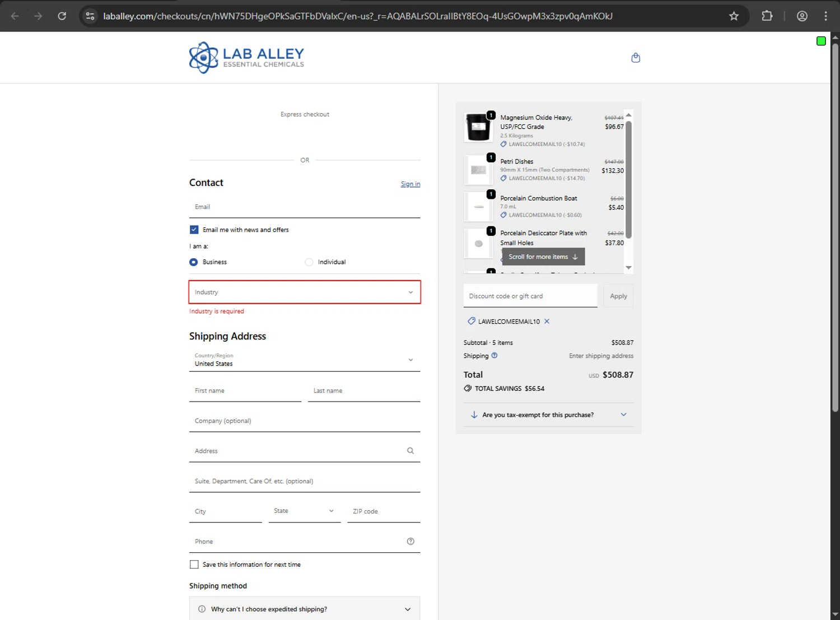Bookmark this page with the star icon
Image resolution: width=840 pixels, height=620 pixels.
[x=734, y=16]
